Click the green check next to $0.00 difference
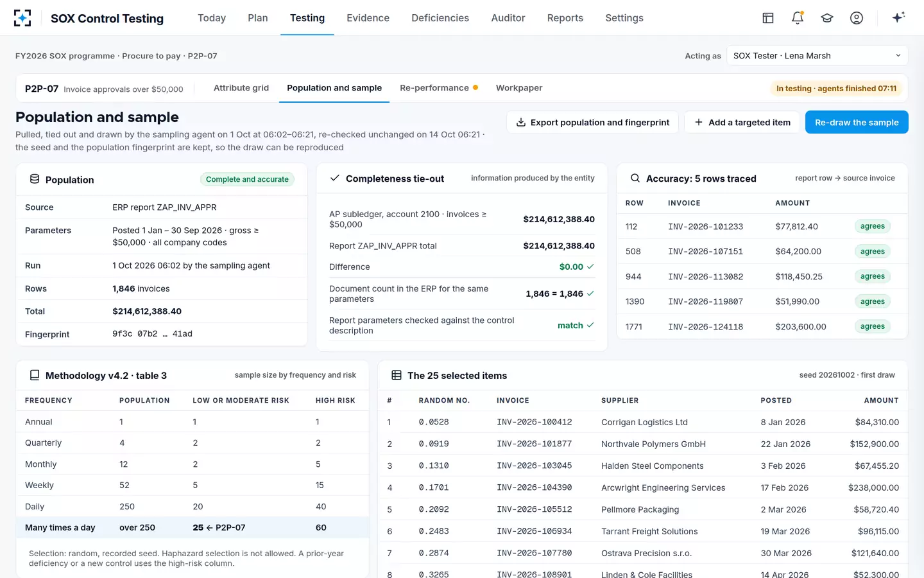 click(x=590, y=267)
